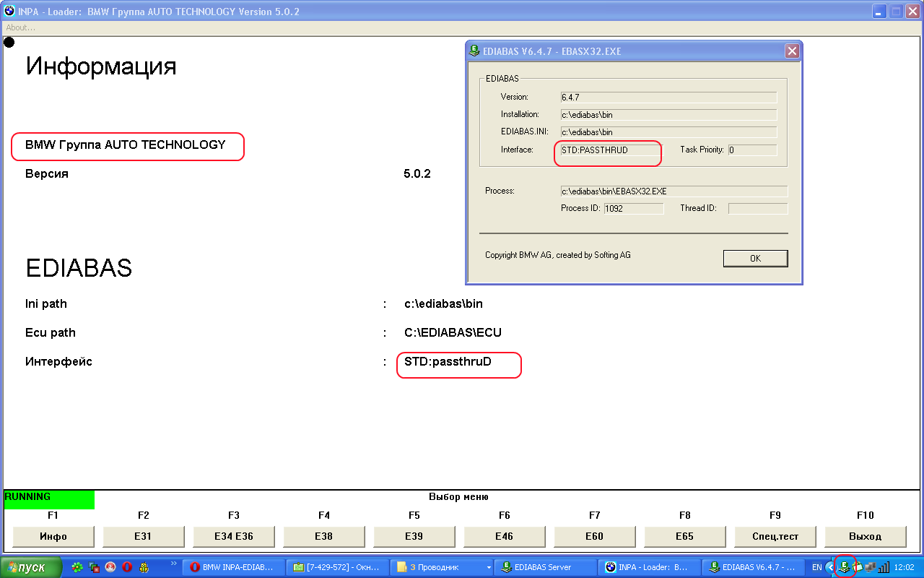
Task: Select the E46 F6 button
Action: (x=505, y=536)
